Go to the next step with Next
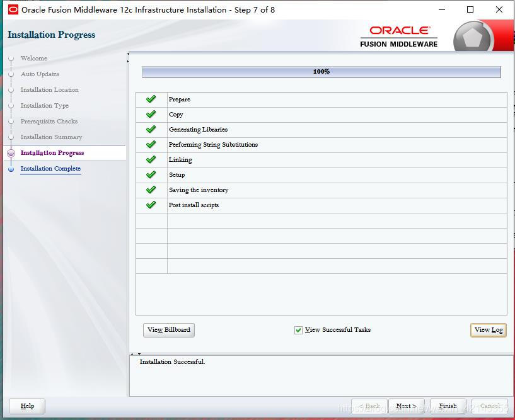Image resolution: width=515 pixels, height=420 pixels. (407, 406)
